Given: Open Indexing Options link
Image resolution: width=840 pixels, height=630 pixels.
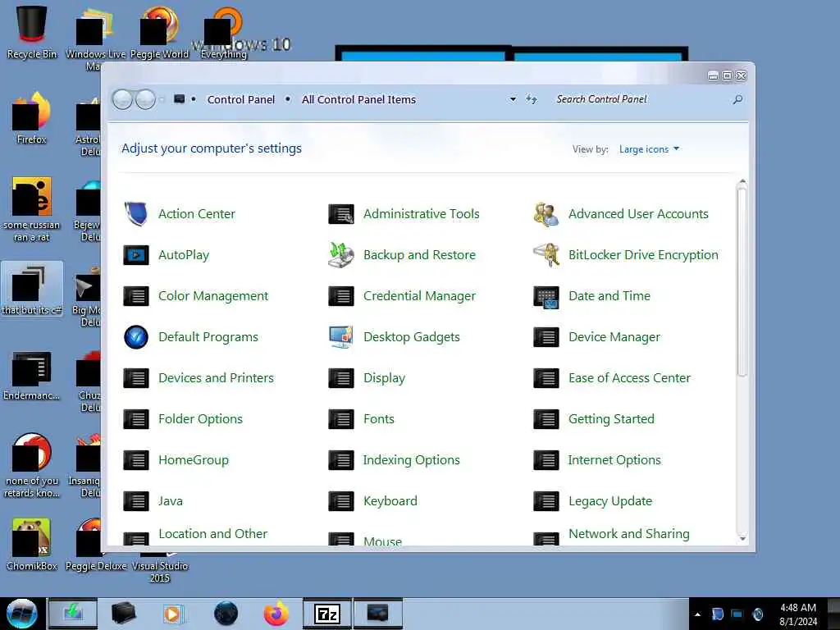Looking at the screenshot, I should (412, 460).
